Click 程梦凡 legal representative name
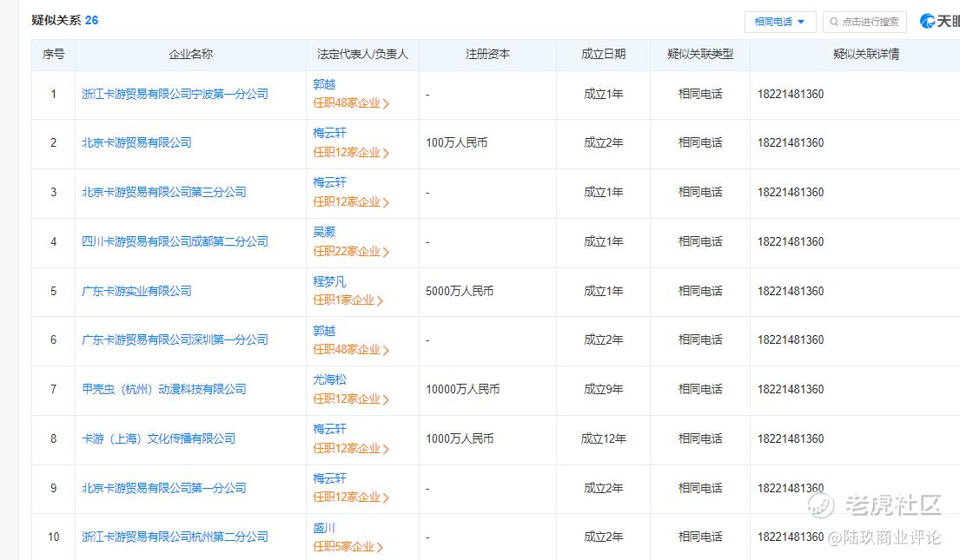The image size is (960, 560). (x=329, y=281)
